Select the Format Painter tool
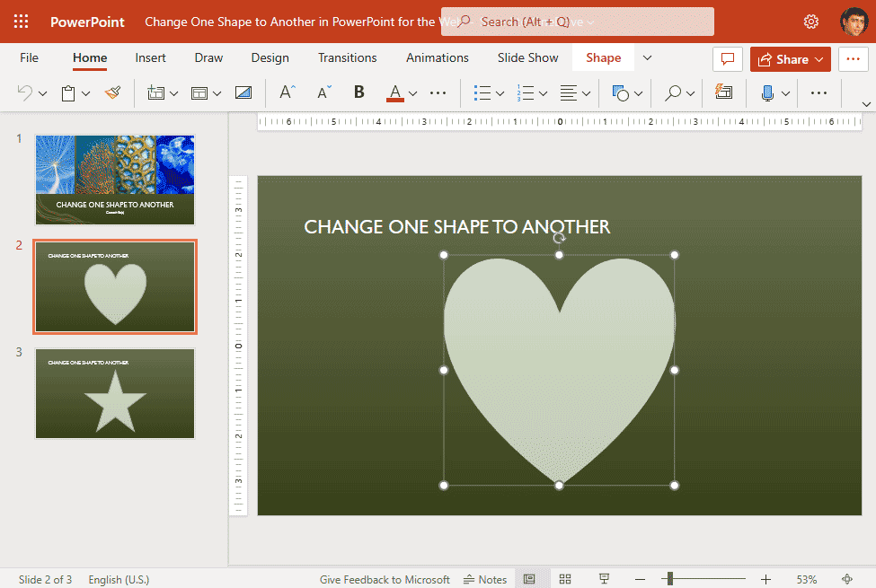The height and width of the screenshot is (588, 876). tap(112, 92)
